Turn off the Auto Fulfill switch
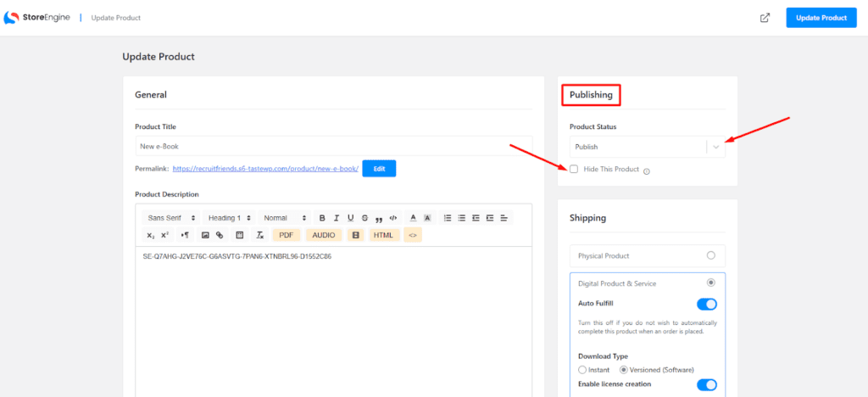The width and height of the screenshot is (868, 397). pyautogui.click(x=707, y=304)
